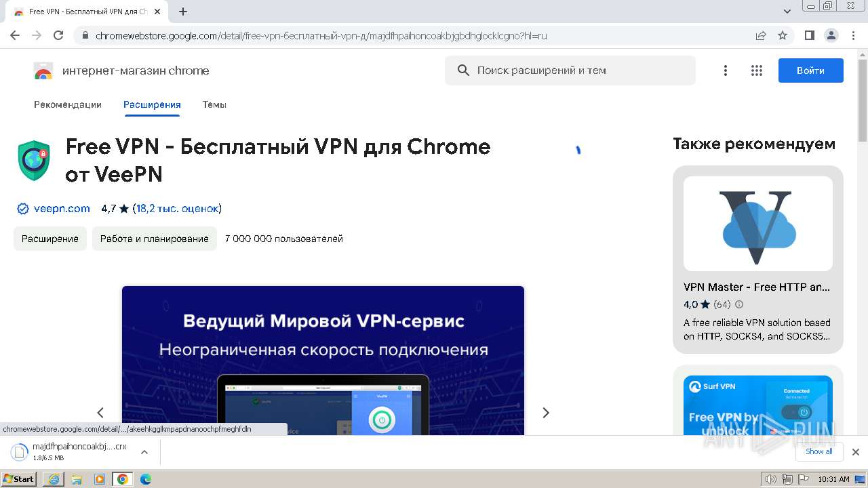Click the Chrome Web Store logo
Viewport: 868px width, 488px height.
(x=43, y=70)
